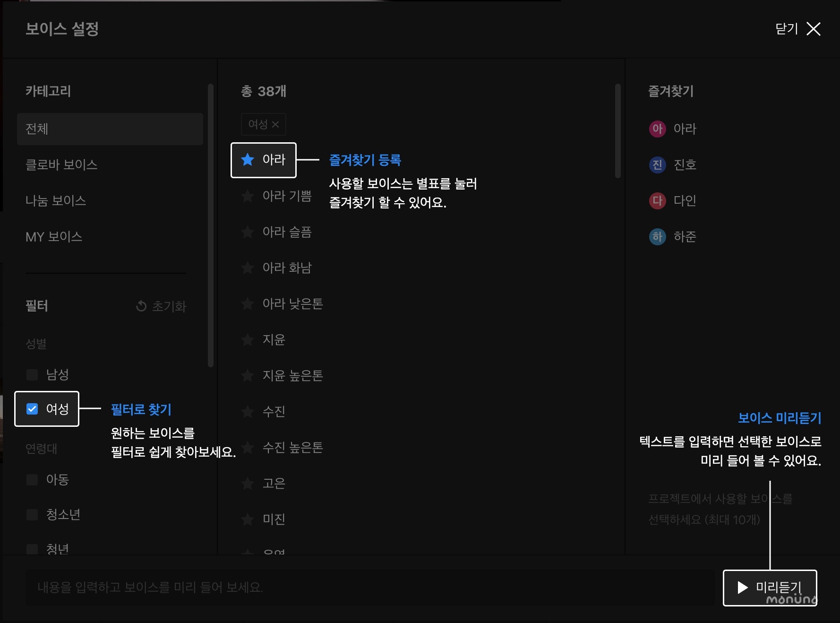The image size is (840, 623).
Task: Star the 미진 voice
Action: pyautogui.click(x=248, y=519)
